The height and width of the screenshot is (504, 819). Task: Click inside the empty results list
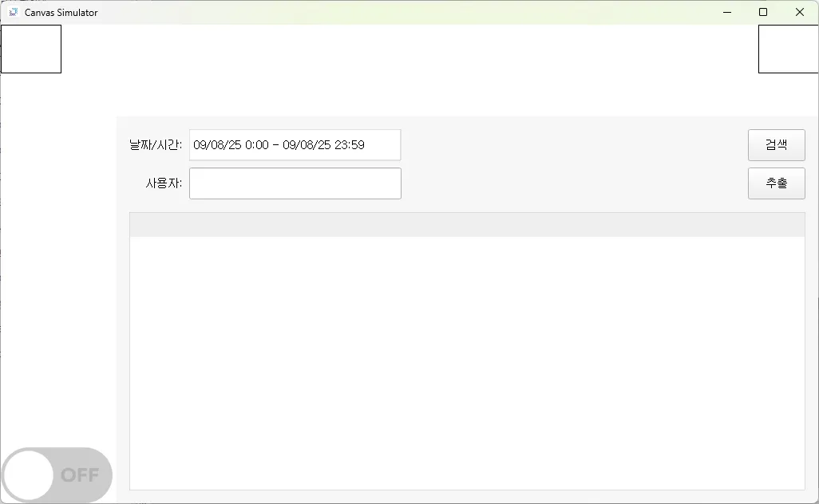(x=467, y=363)
